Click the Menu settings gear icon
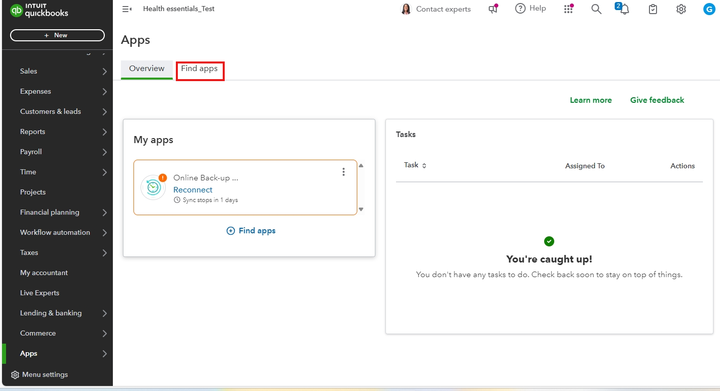The width and height of the screenshot is (720, 391). [15, 374]
